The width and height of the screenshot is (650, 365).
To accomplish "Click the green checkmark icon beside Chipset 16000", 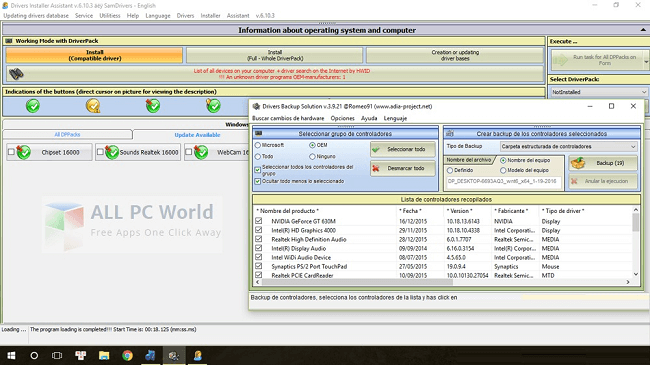I will (24, 152).
